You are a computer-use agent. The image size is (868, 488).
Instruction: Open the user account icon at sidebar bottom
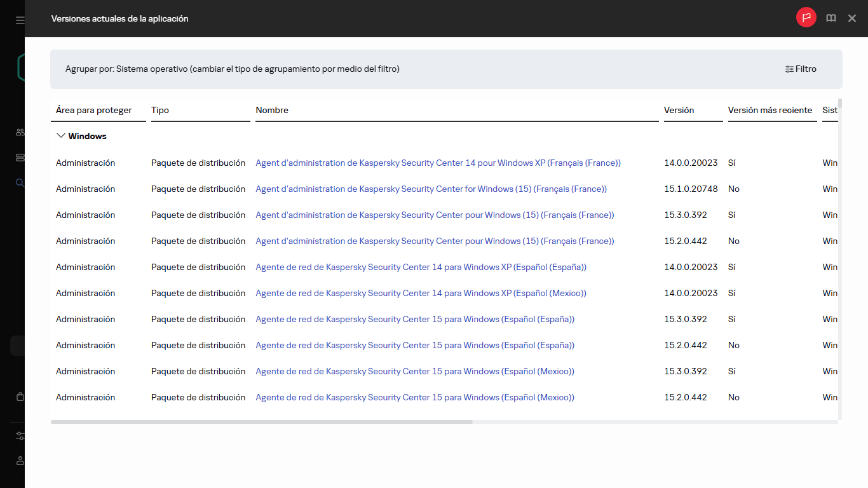tap(20, 461)
